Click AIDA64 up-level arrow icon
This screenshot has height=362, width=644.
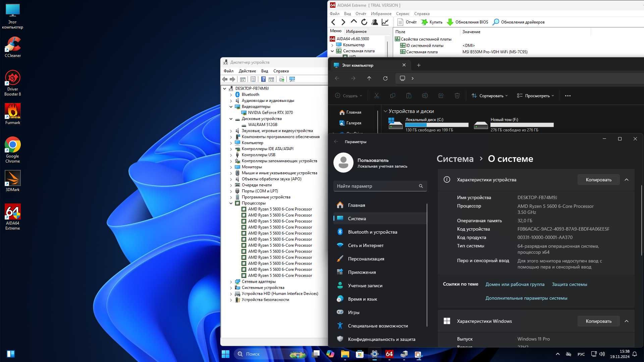tap(354, 22)
